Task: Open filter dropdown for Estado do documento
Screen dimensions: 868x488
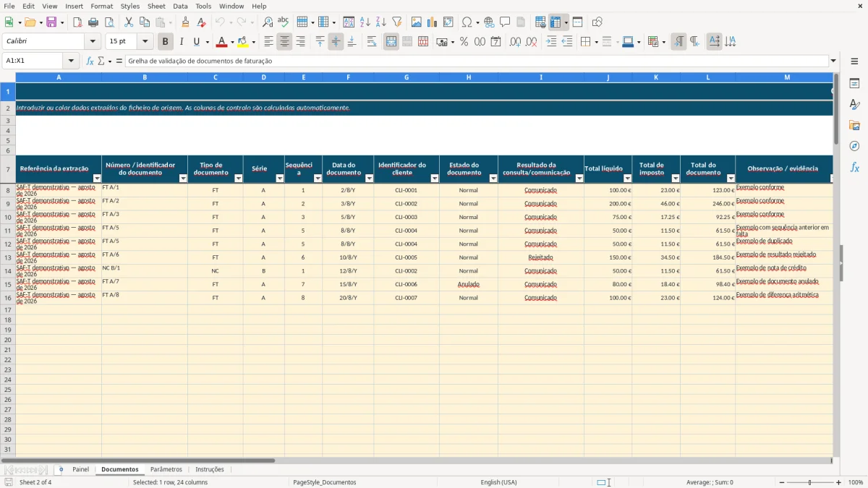Action: tap(493, 178)
